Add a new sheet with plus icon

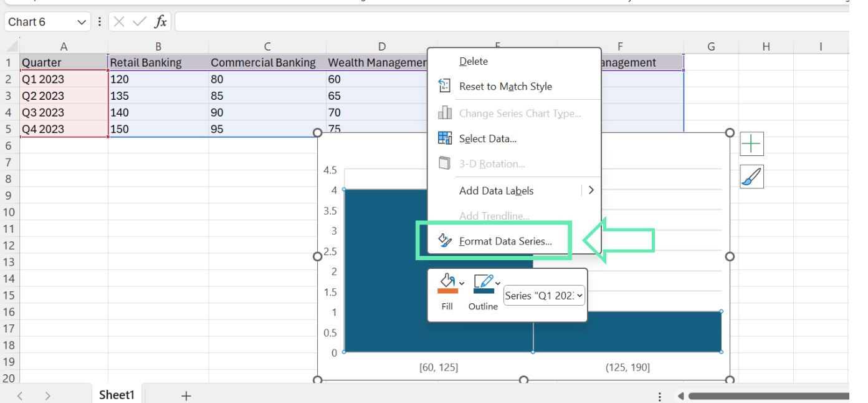(x=186, y=396)
